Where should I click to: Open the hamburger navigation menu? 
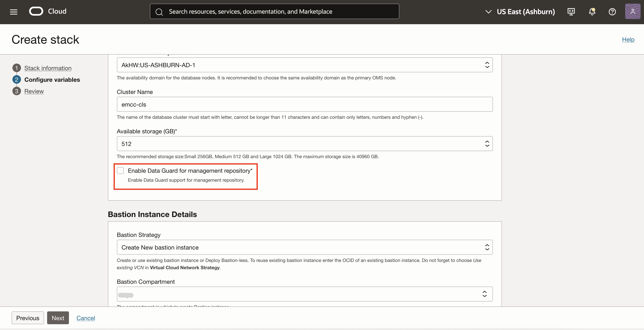[x=13, y=12]
